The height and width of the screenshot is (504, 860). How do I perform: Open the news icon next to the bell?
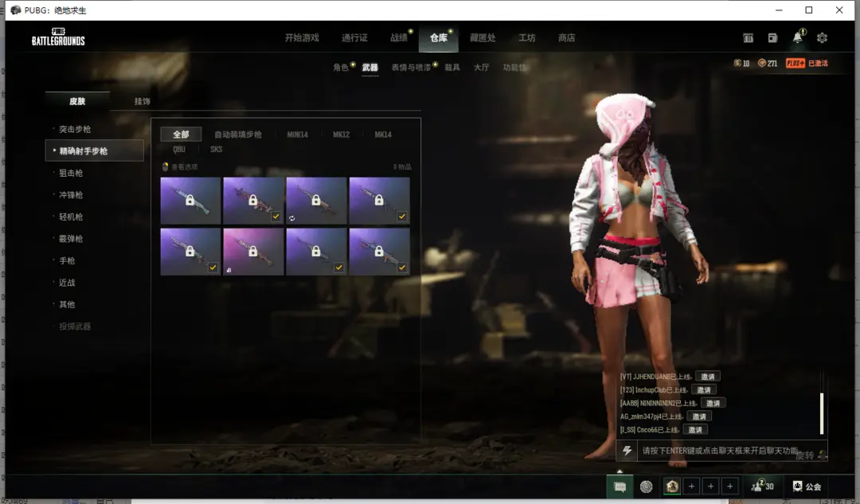coord(772,38)
